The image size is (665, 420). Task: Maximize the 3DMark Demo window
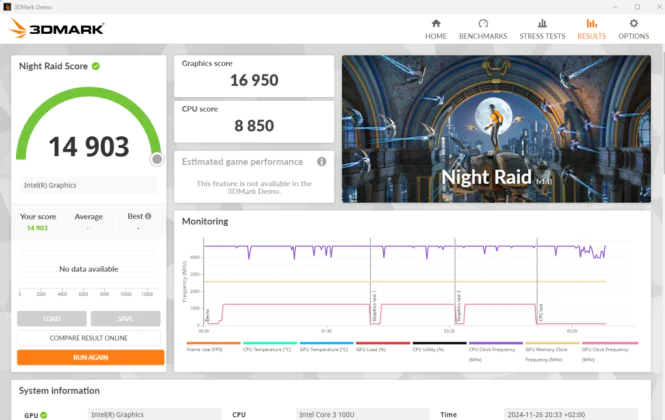point(637,7)
